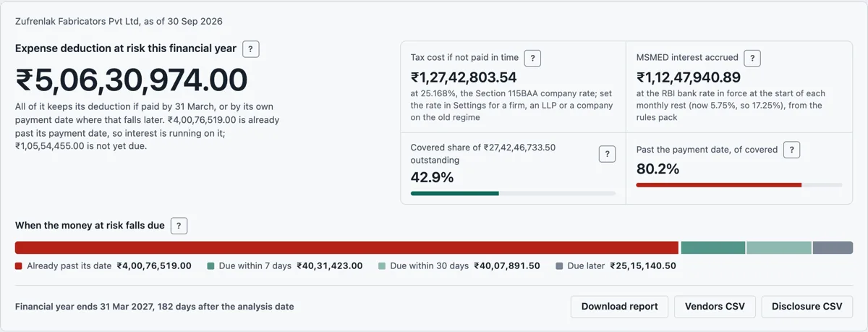The image size is (868, 332).
Task: Click the ₹5,06,30,974.00 headline amount
Action: pyautogui.click(x=131, y=80)
